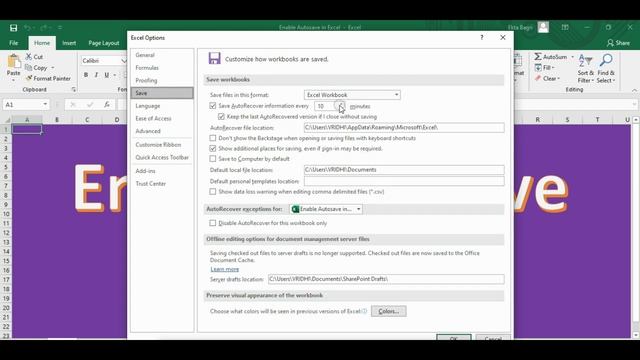Click the Help question mark in Excel Options
Screen dimensions: 640x360
(482, 37)
